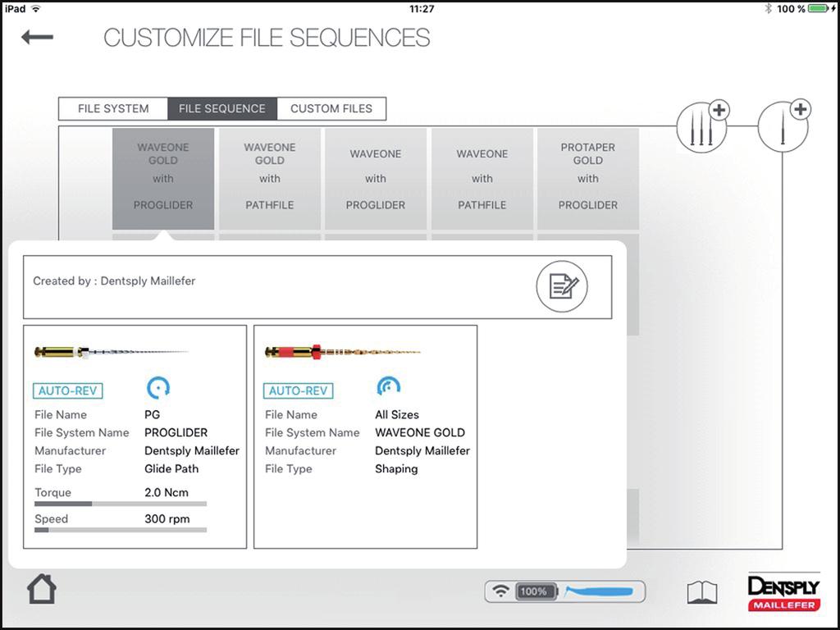
Task: Click the 'All Sizes' file name value
Action: [397, 414]
